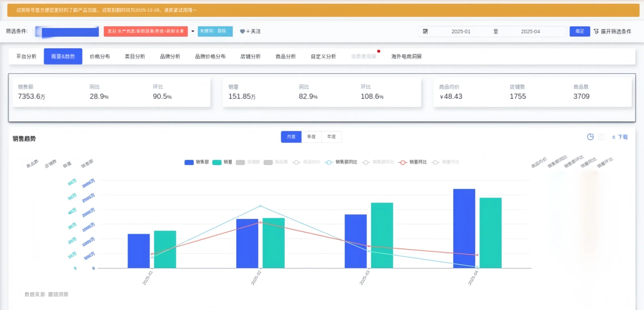
Task: Click the filter funnel icon
Action: 596,31
